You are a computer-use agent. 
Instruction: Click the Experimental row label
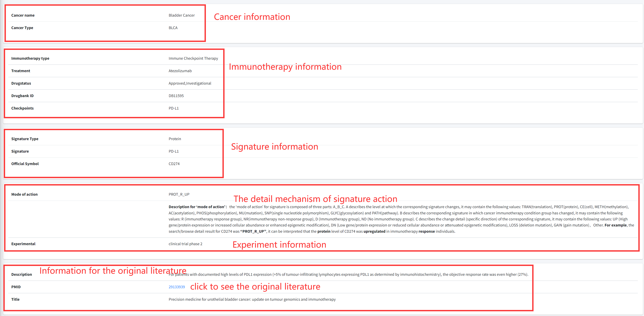click(x=23, y=244)
